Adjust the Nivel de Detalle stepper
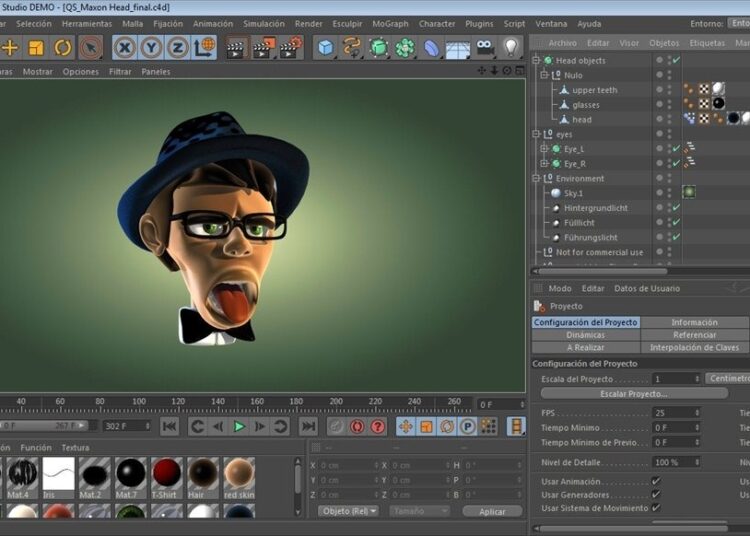The width and height of the screenshot is (750, 536). (x=697, y=462)
